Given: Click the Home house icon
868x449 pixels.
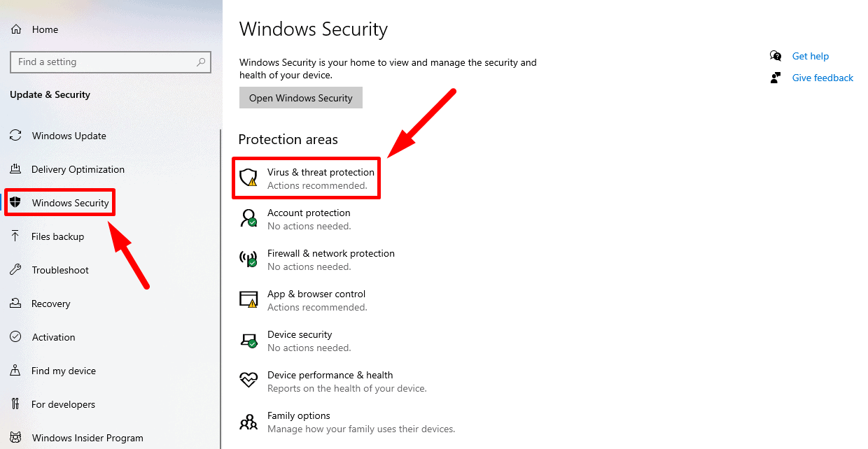Looking at the screenshot, I should (x=16, y=29).
